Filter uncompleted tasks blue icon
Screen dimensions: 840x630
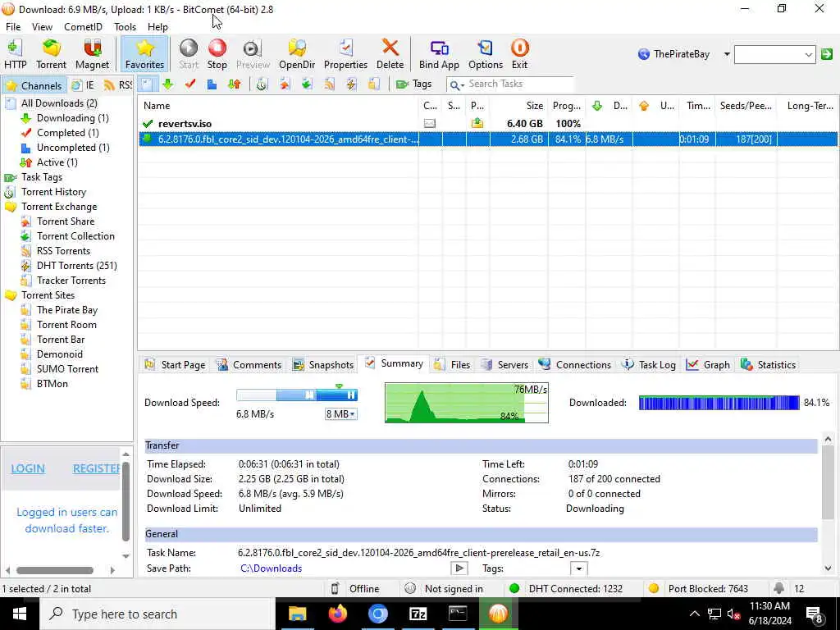(x=212, y=84)
